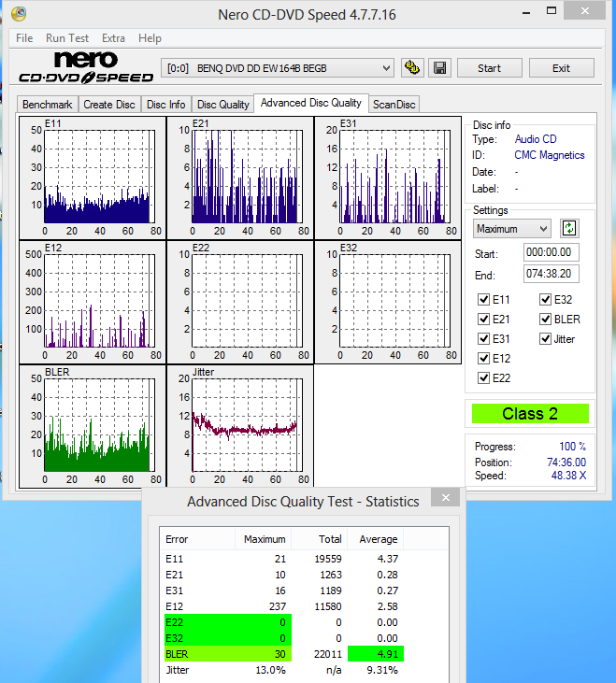The height and width of the screenshot is (683, 616).
Task: Click the E31 error graph
Action: 388,178
